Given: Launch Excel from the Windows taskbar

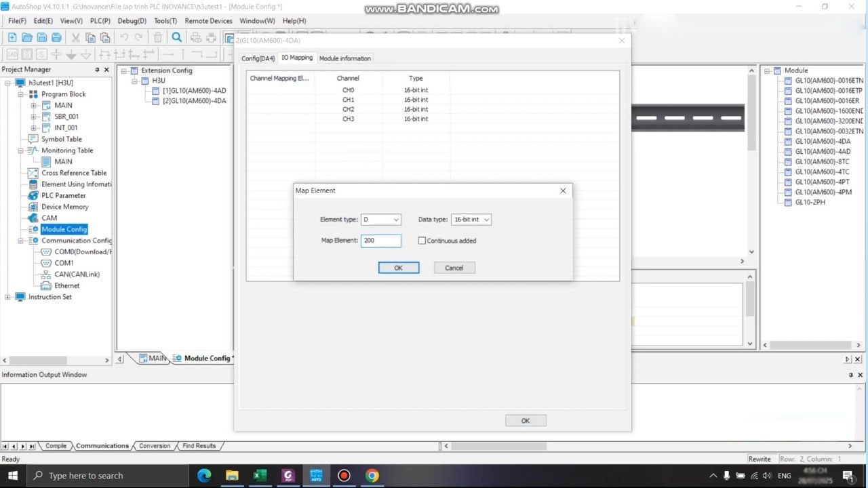Looking at the screenshot, I should coord(260,475).
